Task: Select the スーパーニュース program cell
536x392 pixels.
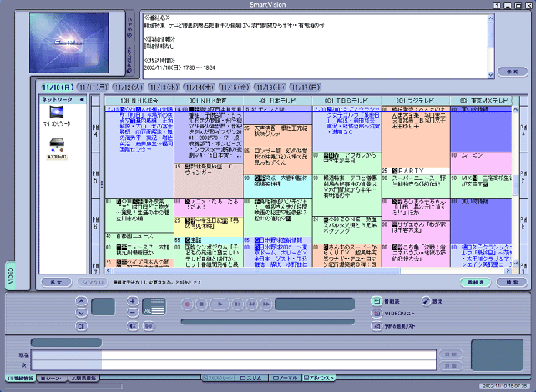Action: tap(415, 187)
